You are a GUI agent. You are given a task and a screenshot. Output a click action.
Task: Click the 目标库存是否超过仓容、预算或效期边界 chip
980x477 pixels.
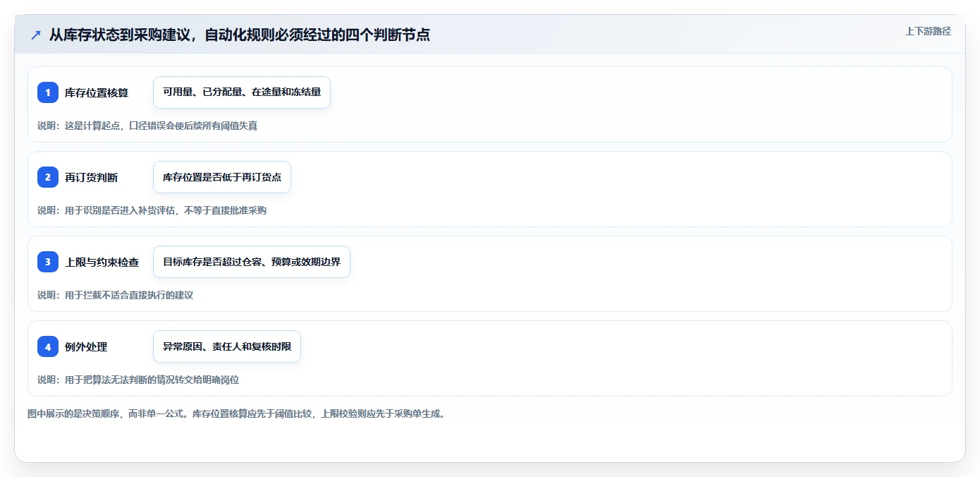tap(252, 262)
